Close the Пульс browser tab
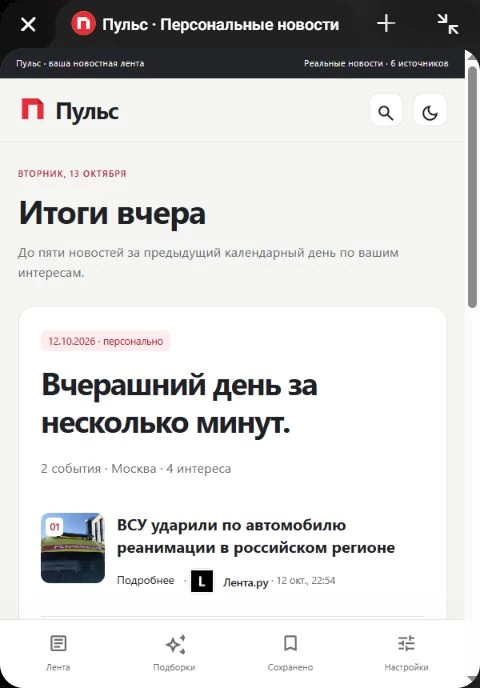This screenshot has height=688, width=480. (x=28, y=24)
